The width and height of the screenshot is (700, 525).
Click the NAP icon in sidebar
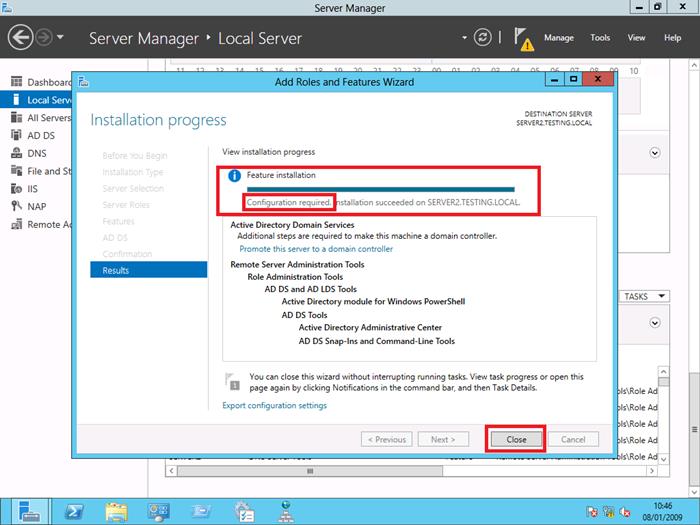point(16,206)
